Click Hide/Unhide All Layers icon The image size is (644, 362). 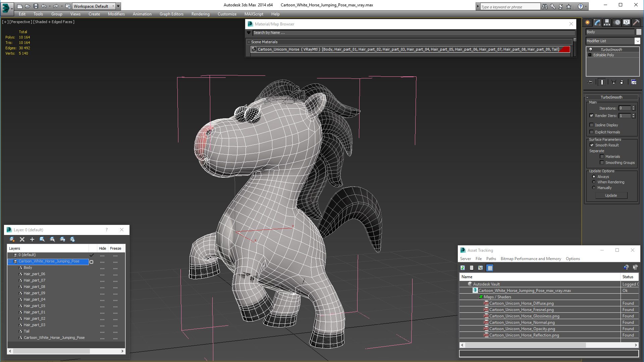pyautogui.click(x=62, y=239)
